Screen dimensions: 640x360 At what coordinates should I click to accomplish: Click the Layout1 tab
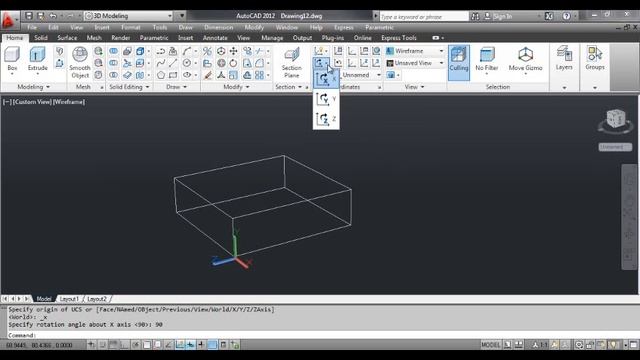coord(69,299)
